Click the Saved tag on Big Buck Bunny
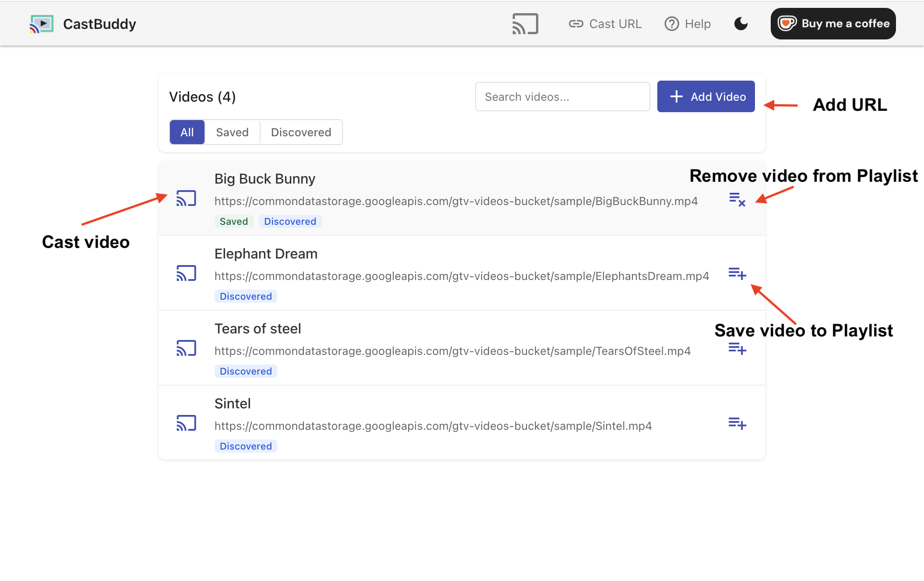Screen dimensions: 924x581 (234, 221)
